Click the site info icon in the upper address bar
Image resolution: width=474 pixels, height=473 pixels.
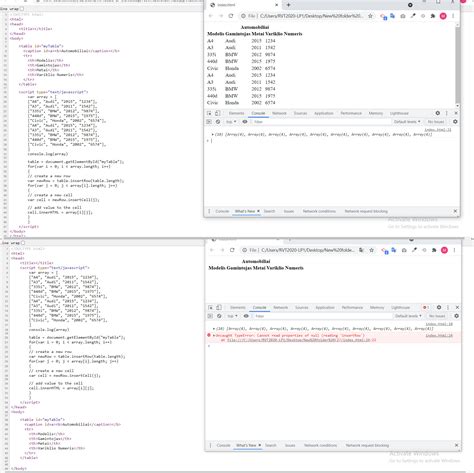click(243, 16)
